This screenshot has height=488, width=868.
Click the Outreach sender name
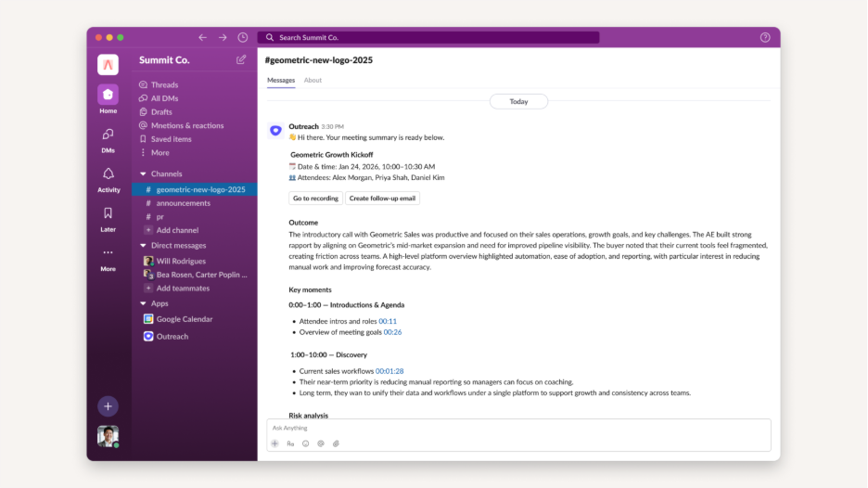click(x=303, y=126)
